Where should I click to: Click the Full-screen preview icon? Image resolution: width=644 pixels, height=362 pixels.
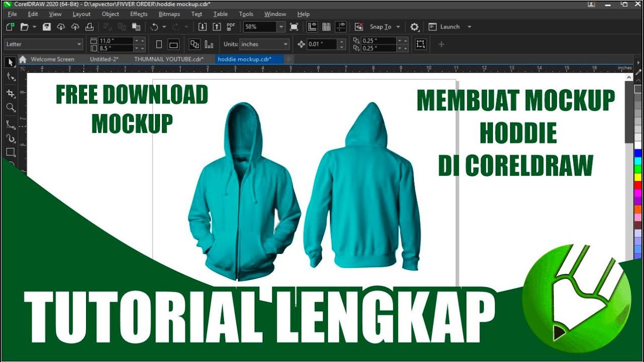click(x=294, y=27)
